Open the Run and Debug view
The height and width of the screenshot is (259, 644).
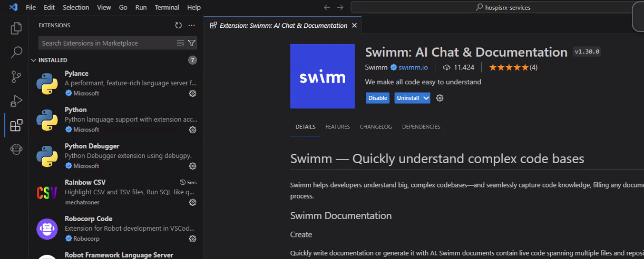pos(16,101)
